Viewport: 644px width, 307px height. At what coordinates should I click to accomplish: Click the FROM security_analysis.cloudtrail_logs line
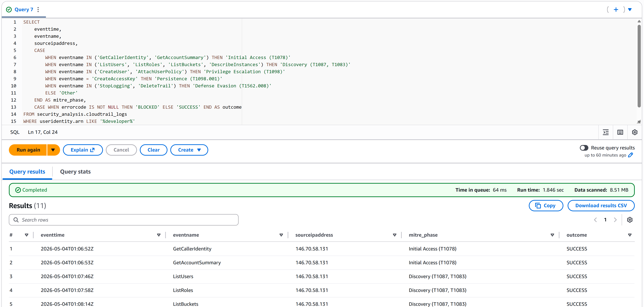[75, 114]
